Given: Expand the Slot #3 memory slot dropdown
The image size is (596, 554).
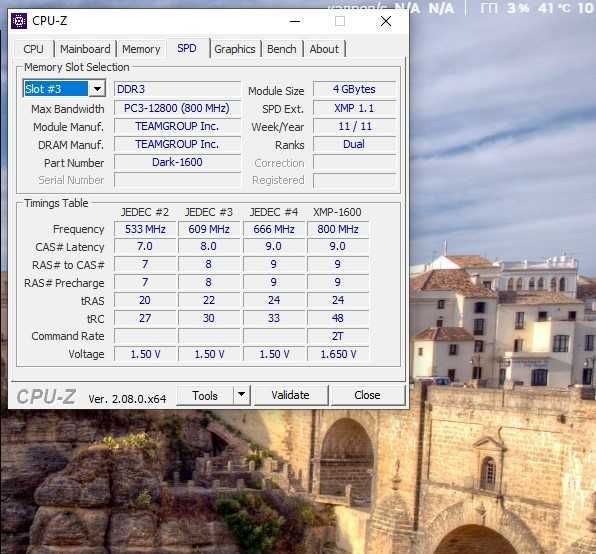Looking at the screenshot, I should coord(97,89).
